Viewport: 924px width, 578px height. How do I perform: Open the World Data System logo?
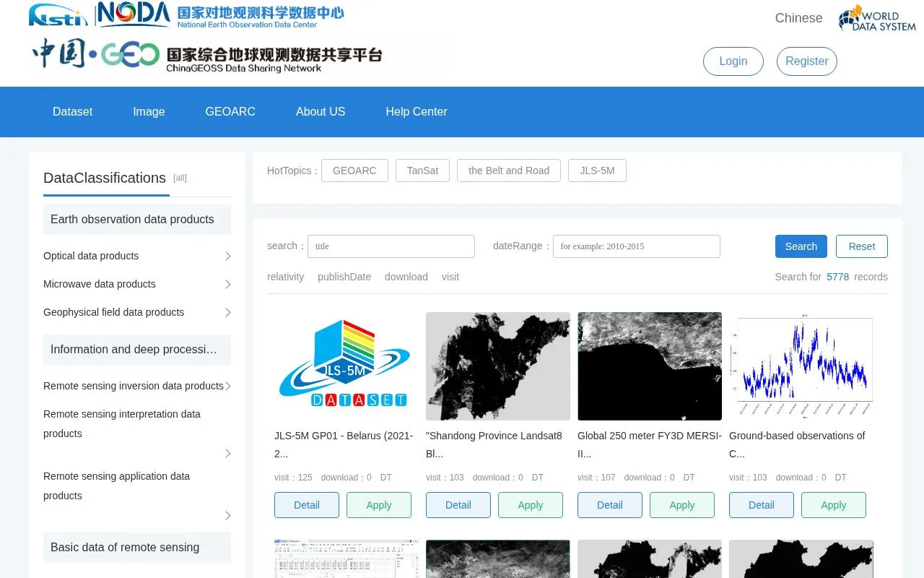[877, 18]
